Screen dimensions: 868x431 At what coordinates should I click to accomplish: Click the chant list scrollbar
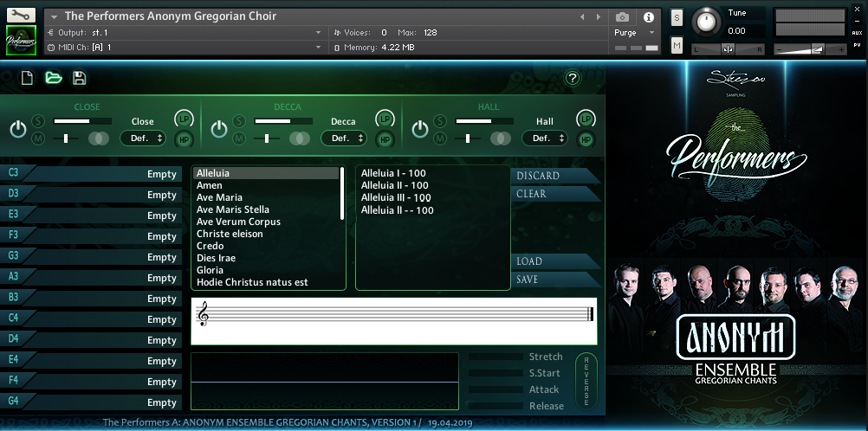click(342, 194)
